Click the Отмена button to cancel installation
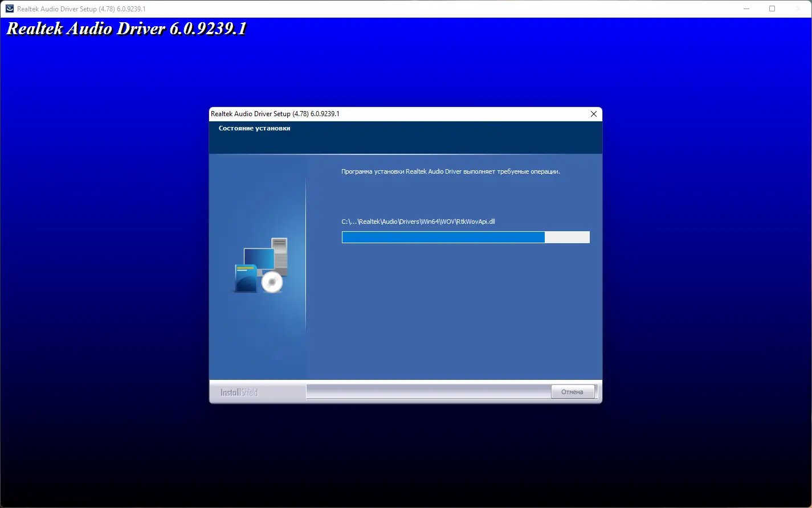 [x=573, y=392]
